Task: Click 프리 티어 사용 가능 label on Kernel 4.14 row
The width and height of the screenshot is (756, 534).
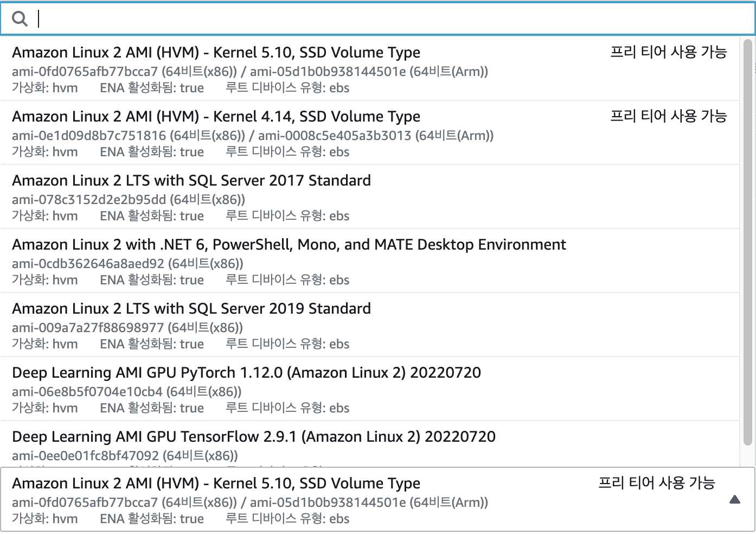Action: [668, 116]
